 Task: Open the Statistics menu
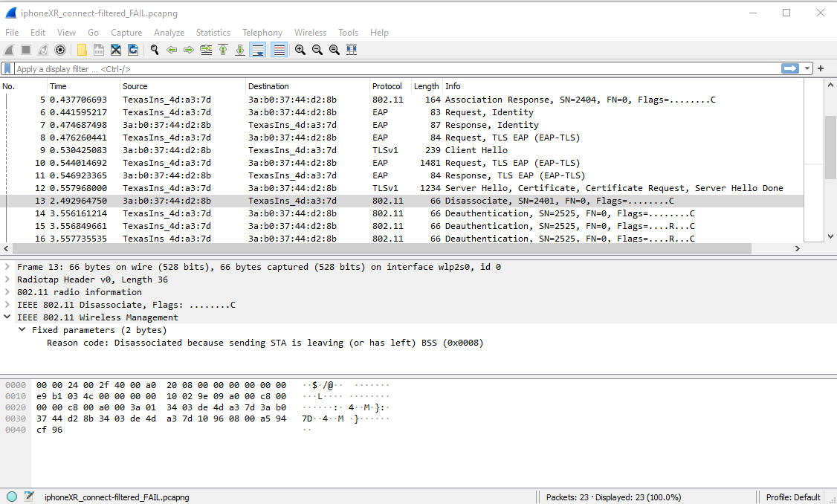(x=213, y=33)
